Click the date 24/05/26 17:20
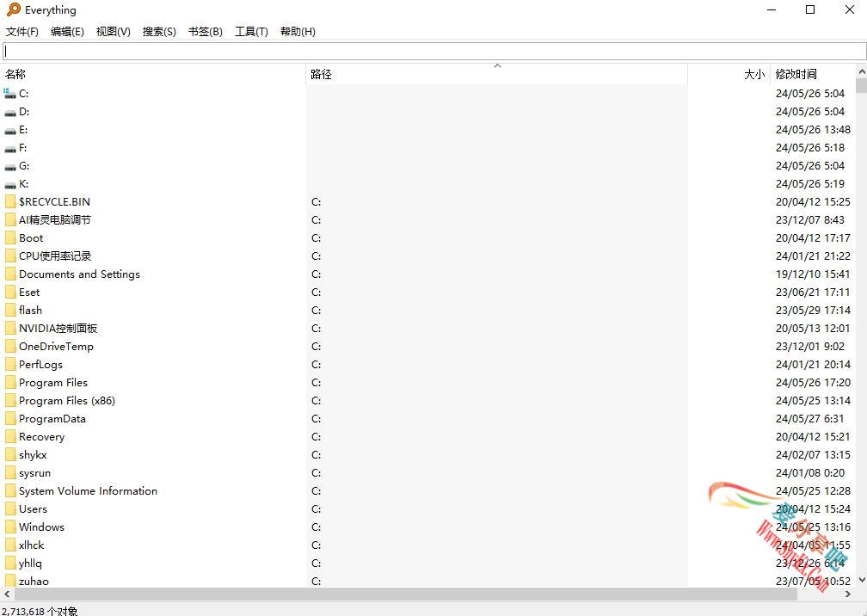 coord(813,383)
